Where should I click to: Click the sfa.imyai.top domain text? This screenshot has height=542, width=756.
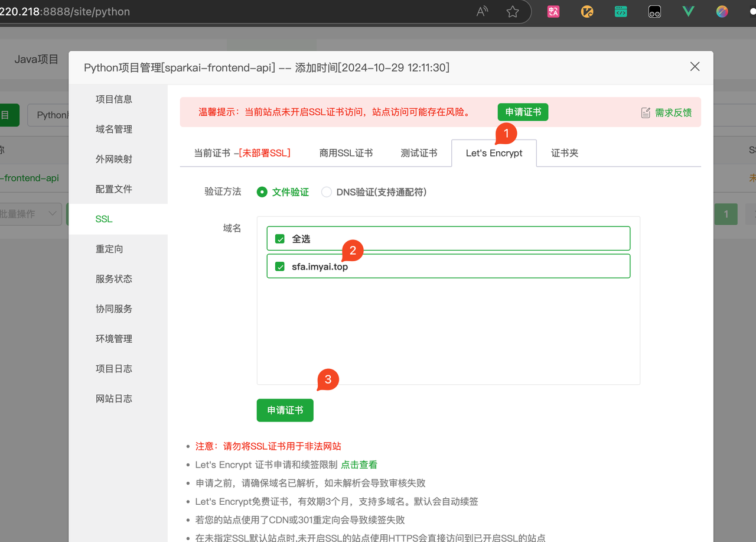[320, 267]
